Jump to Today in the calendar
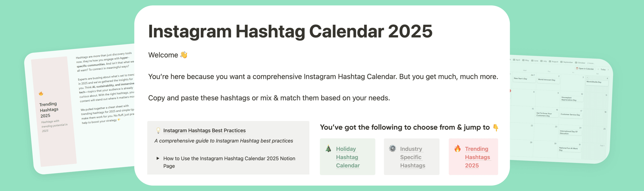This screenshot has height=191, width=644. (x=603, y=69)
